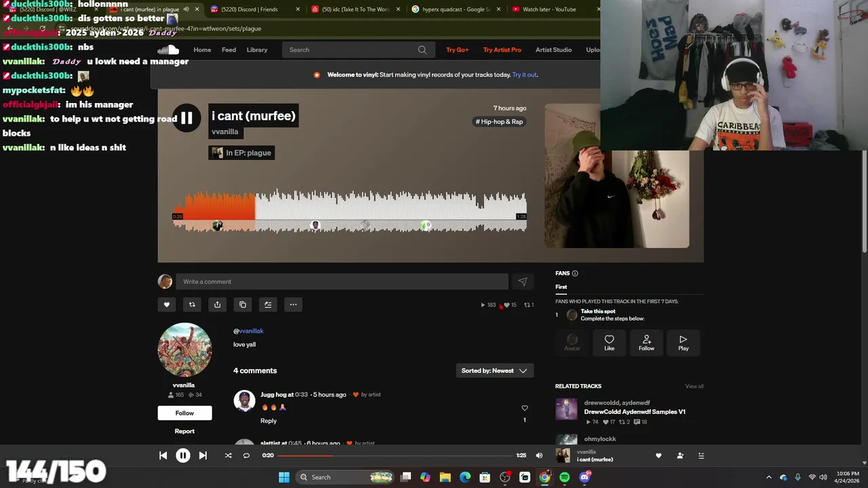The height and width of the screenshot is (488, 868).
Task: Click View all for related tracks
Action: pos(694,386)
